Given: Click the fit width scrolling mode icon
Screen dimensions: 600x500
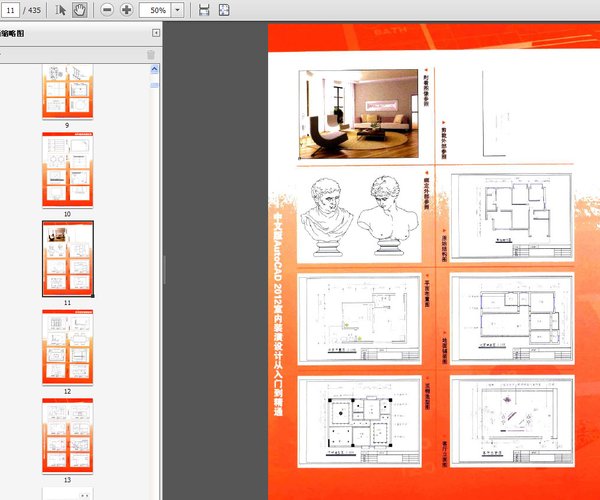Looking at the screenshot, I should click(204, 10).
